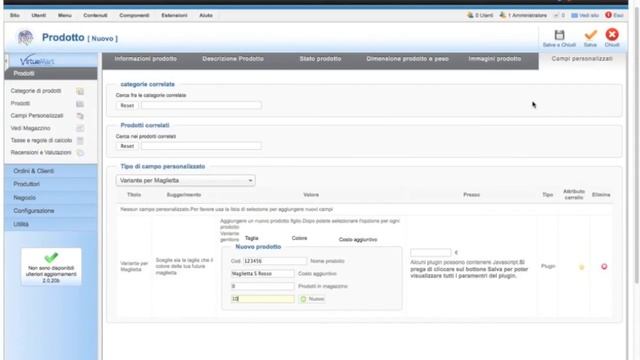The image size is (640, 360).
Task: Toggle the yellow cart attribute star icon
Action: click(582, 267)
